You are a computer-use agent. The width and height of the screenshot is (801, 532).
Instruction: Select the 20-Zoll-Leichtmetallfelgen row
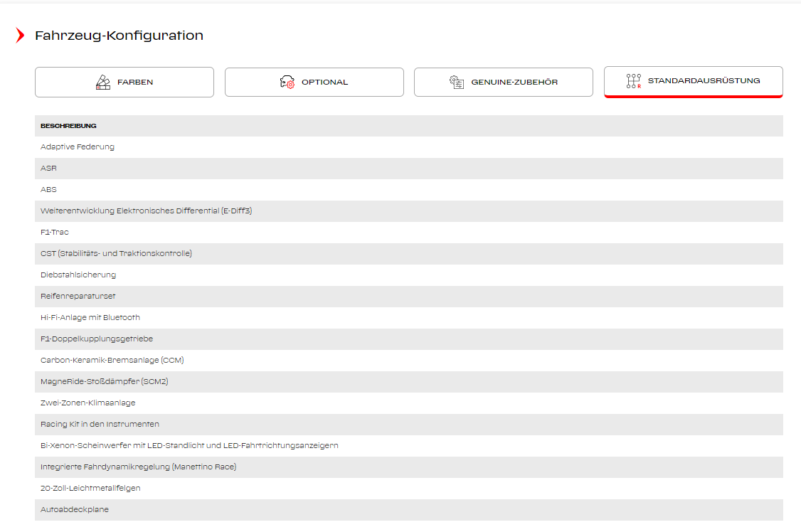90,489
